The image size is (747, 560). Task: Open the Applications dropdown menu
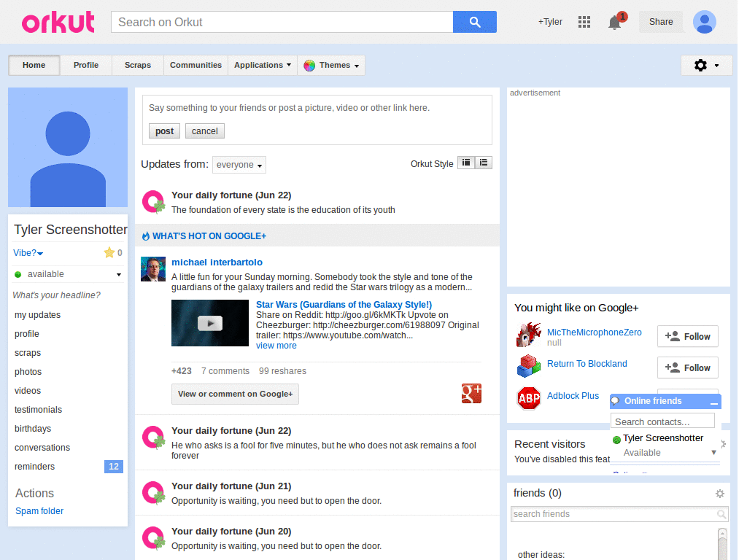tap(262, 65)
